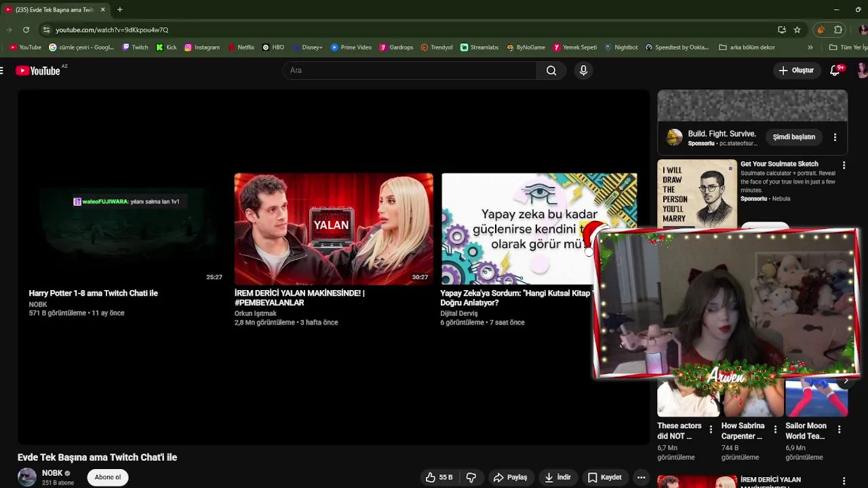Screen dimensions: 868x488
Task: Open the browser extensions puzzle icon
Action: (838, 30)
